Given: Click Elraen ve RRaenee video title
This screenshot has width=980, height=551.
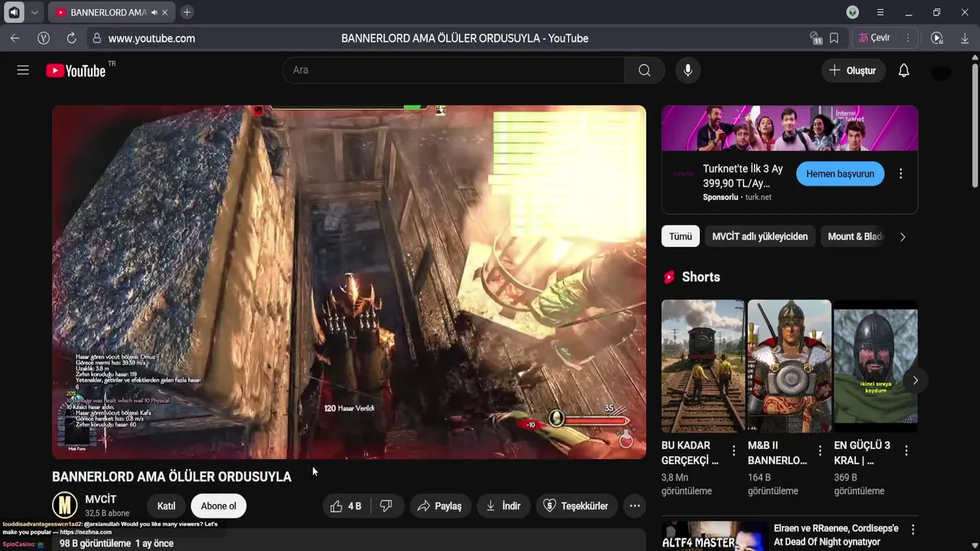Looking at the screenshot, I should (836, 535).
